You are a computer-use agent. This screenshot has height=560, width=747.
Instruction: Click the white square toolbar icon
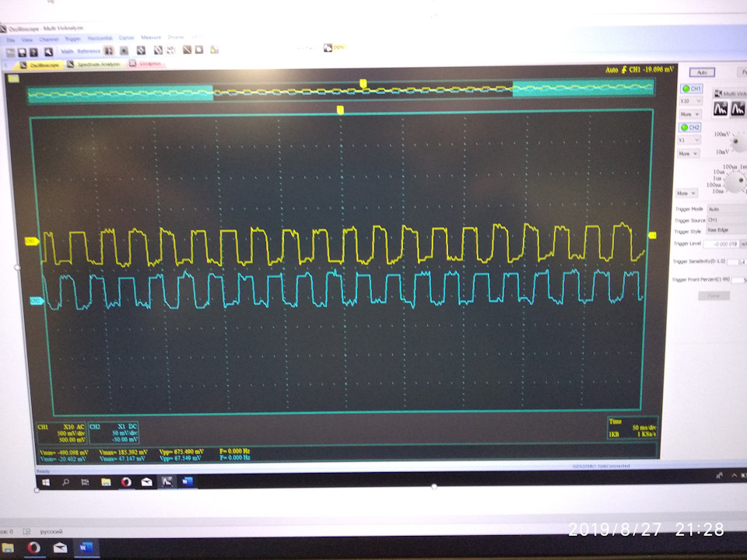(x=199, y=50)
